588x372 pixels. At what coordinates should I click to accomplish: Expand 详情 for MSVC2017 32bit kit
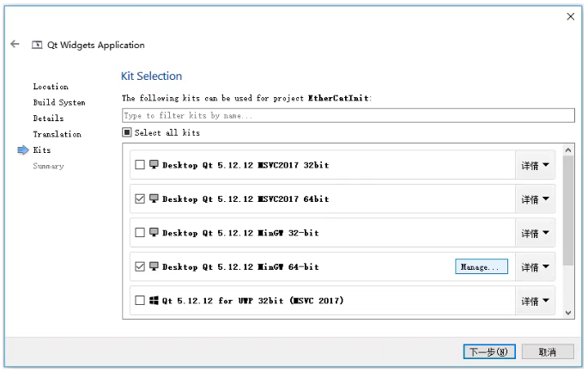pos(535,165)
